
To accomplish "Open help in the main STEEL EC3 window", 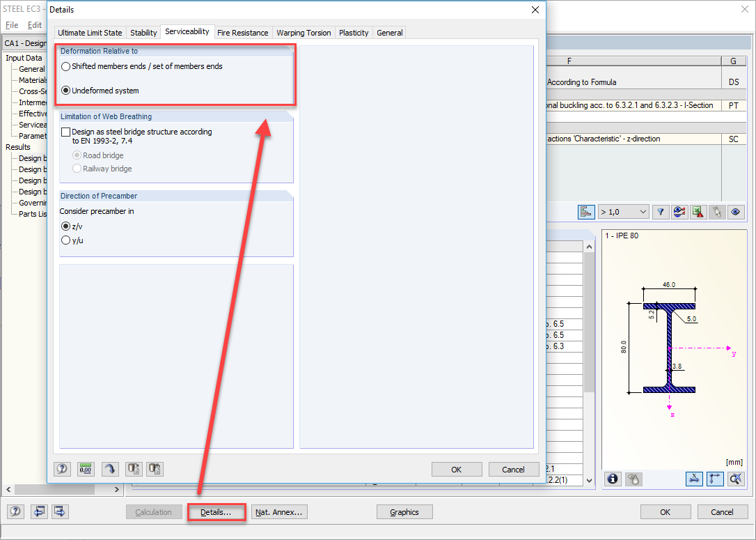I will 15,511.
